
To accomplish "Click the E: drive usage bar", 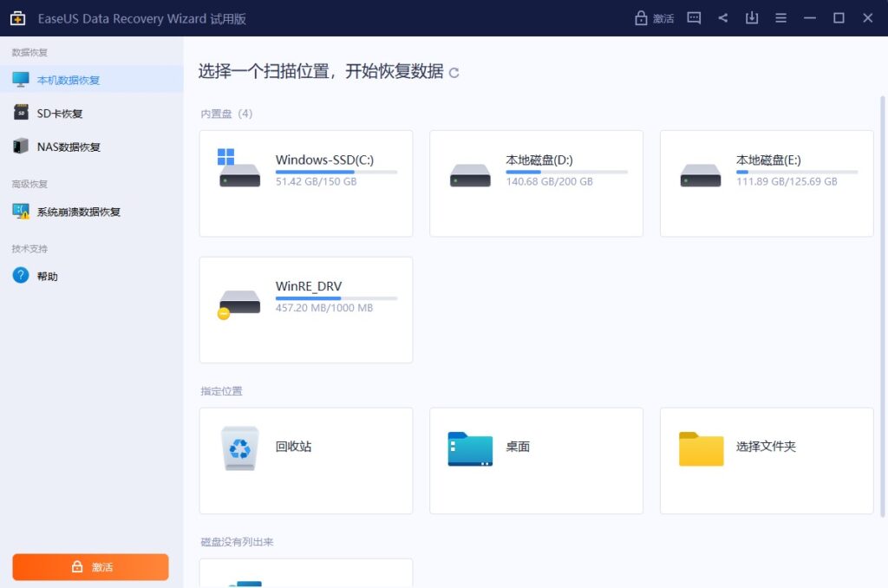I will [x=797, y=172].
